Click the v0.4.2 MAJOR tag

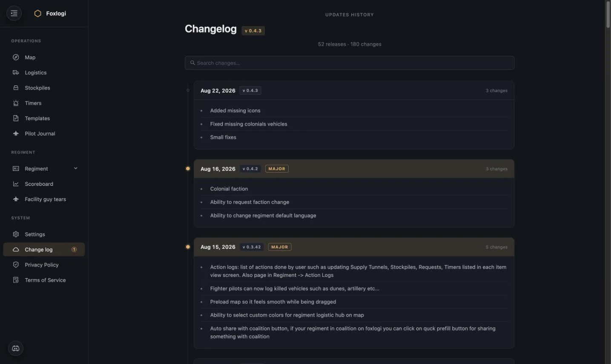[277, 169]
